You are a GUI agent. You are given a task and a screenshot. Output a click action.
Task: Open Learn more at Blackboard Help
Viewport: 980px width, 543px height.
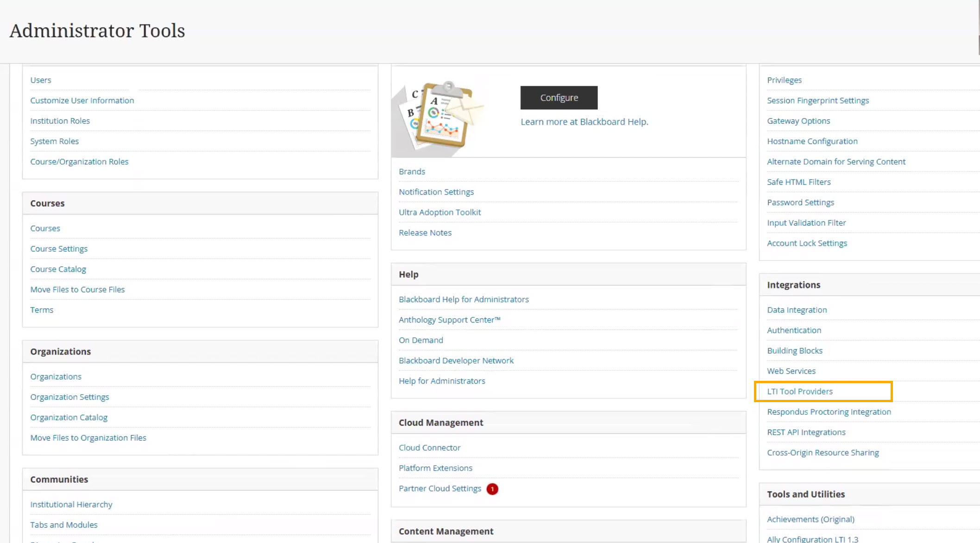tap(584, 122)
